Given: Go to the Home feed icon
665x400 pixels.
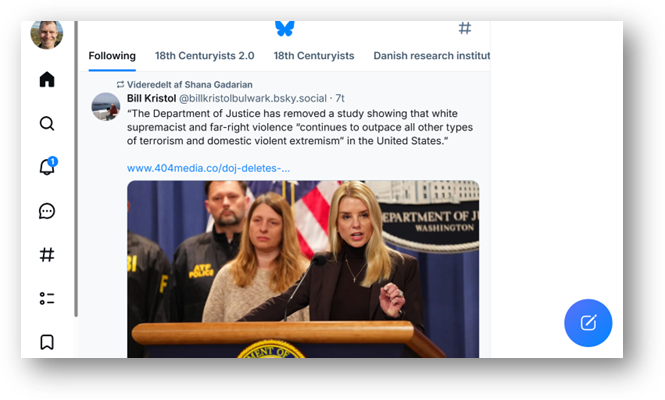Looking at the screenshot, I should (x=47, y=80).
